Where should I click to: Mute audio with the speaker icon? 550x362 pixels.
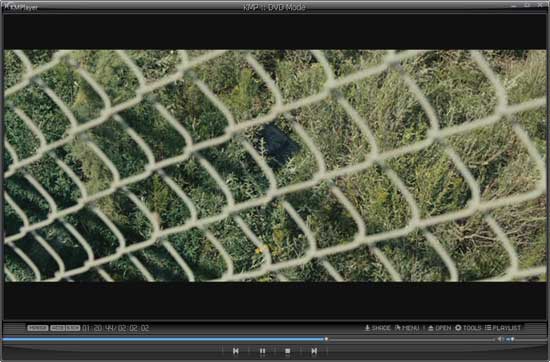tap(501, 339)
